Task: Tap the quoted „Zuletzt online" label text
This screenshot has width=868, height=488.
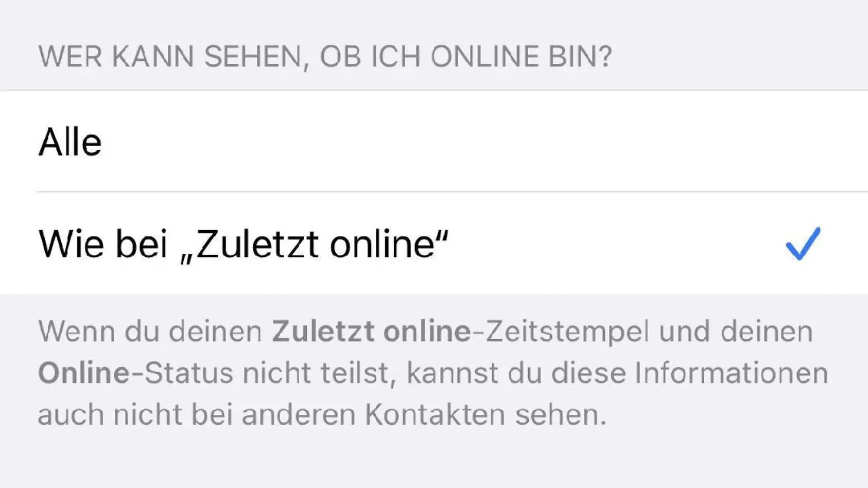Action: (315, 245)
